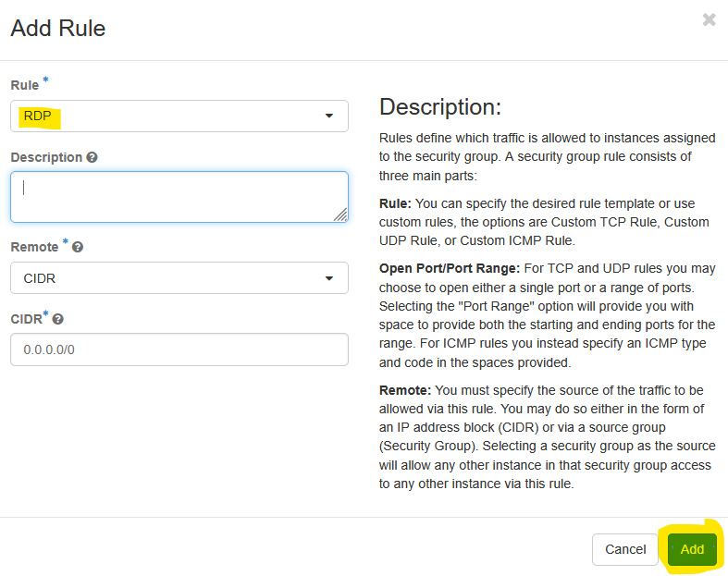Click inside the Description text area
This screenshot has width=728, height=576.
tap(179, 197)
